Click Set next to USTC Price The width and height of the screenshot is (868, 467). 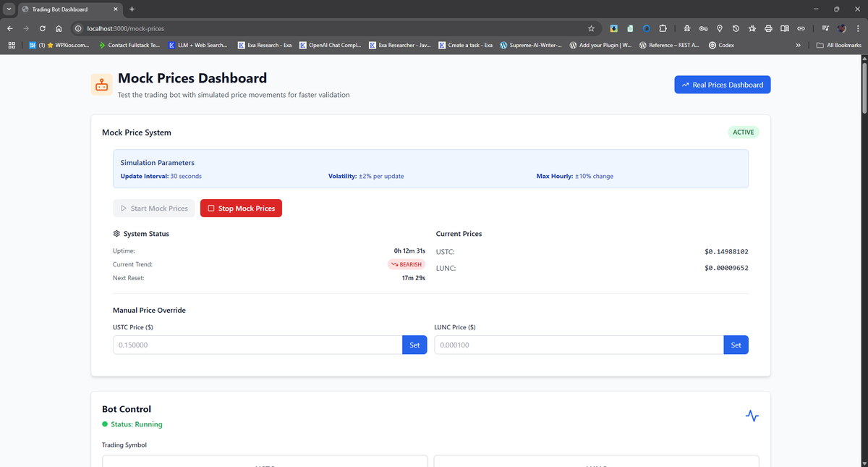tap(414, 345)
